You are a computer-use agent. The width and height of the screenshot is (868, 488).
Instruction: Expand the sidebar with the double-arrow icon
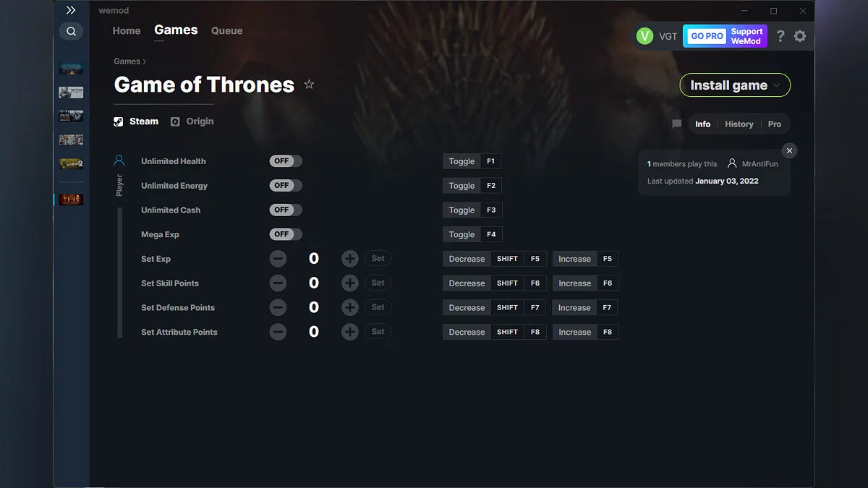click(71, 10)
